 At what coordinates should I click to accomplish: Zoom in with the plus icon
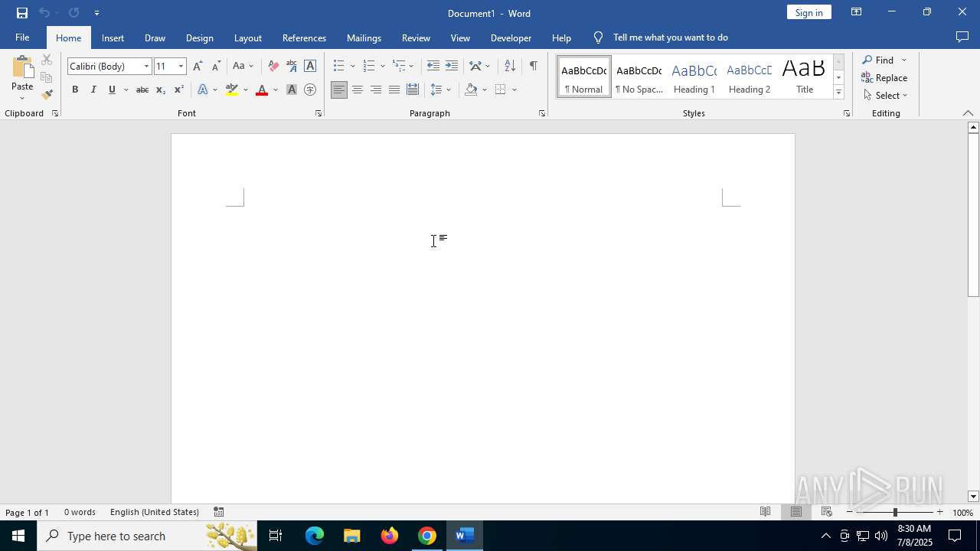940,512
